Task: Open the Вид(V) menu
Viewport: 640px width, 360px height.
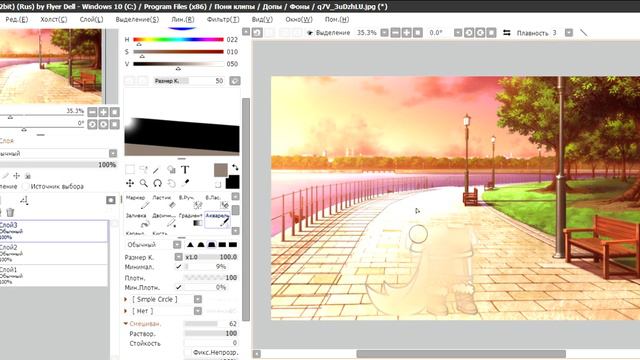Action: [262, 20]
